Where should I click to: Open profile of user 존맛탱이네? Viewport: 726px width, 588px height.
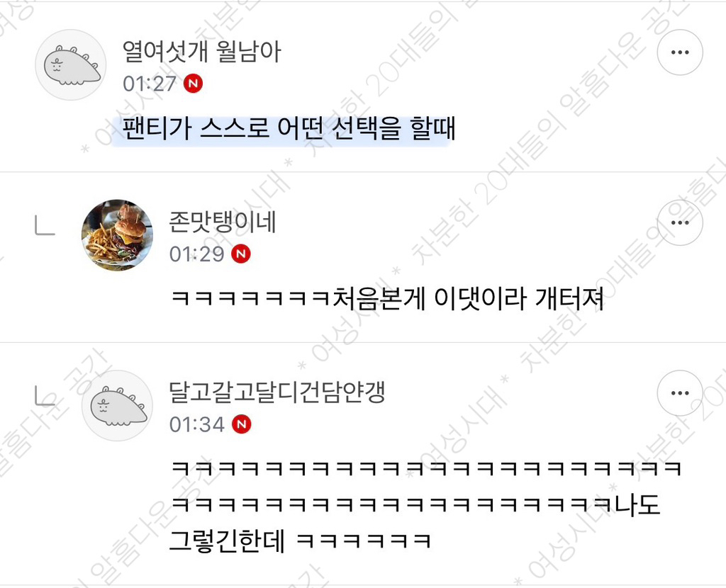tap(223, 222)
